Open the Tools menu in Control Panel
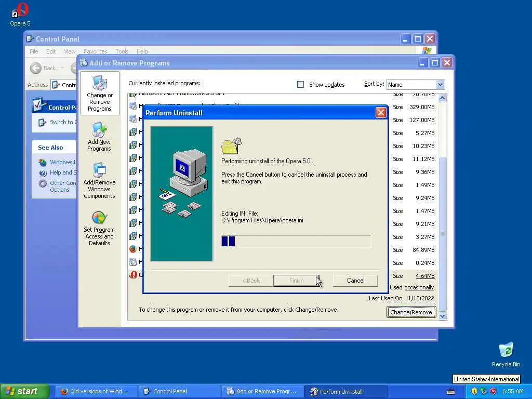Image resolution: width=532 pixels, height=399 pixels. (122, 51)
